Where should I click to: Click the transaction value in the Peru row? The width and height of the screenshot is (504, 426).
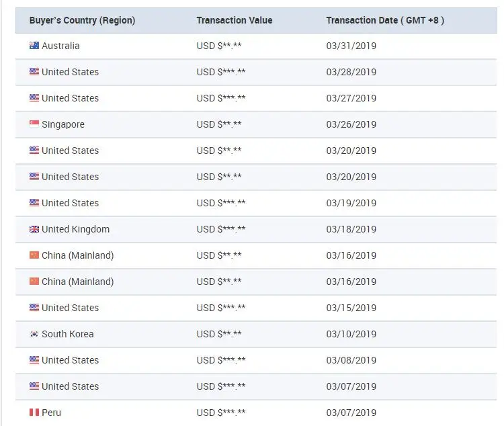(221, 413)
